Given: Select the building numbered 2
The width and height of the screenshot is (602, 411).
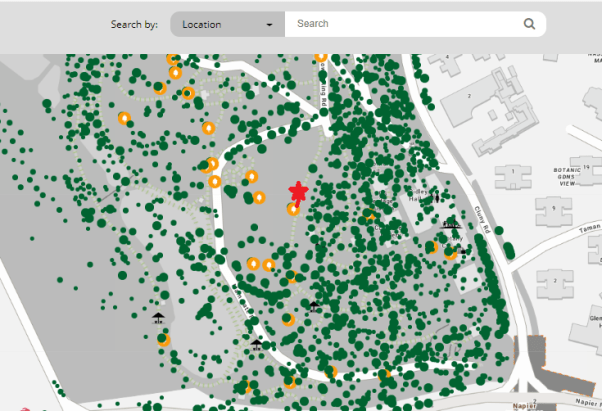Looking at the screenshot, I should (468, 94).
